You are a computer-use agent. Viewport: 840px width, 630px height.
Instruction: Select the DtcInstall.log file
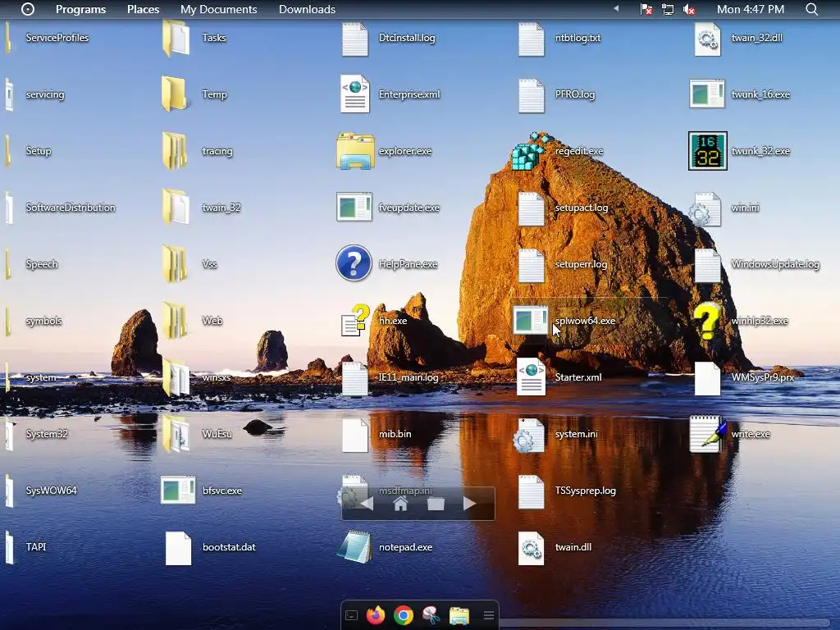354,39
